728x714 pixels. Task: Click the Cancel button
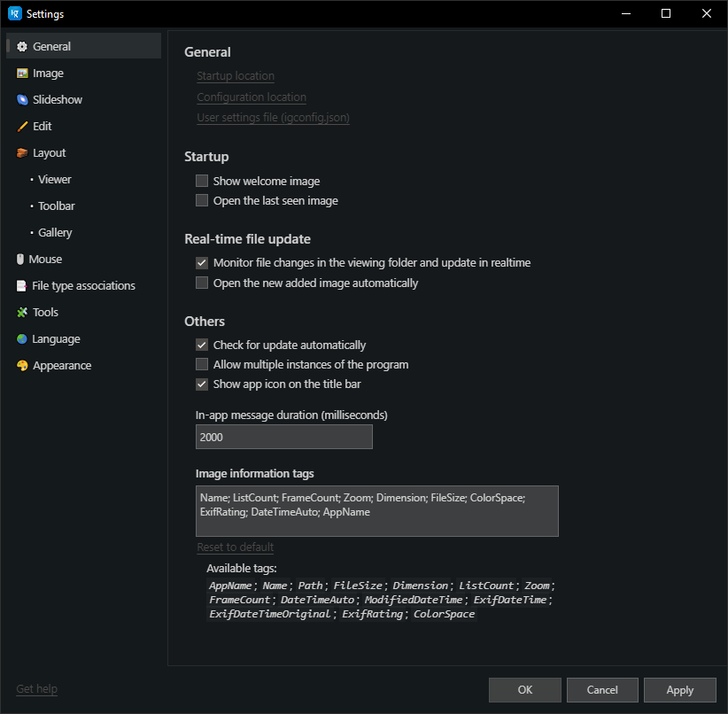(602, 690)
